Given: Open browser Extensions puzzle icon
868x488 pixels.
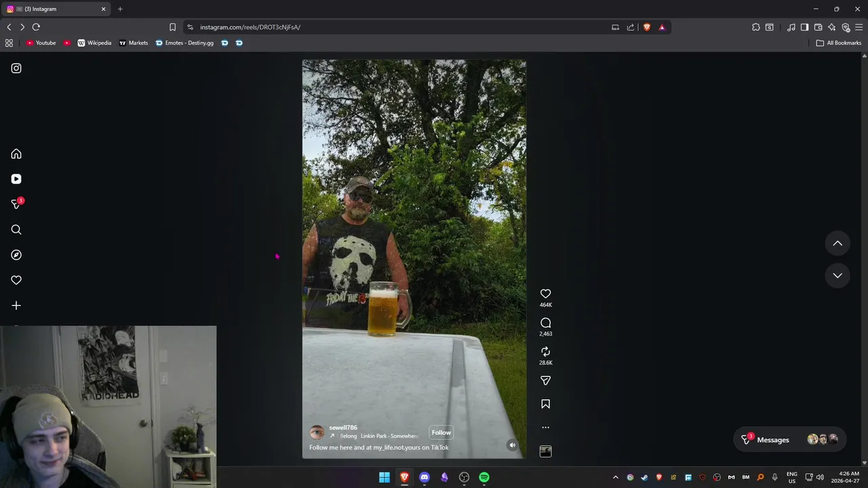Looking at the screenshot, I should click(756, 27).
